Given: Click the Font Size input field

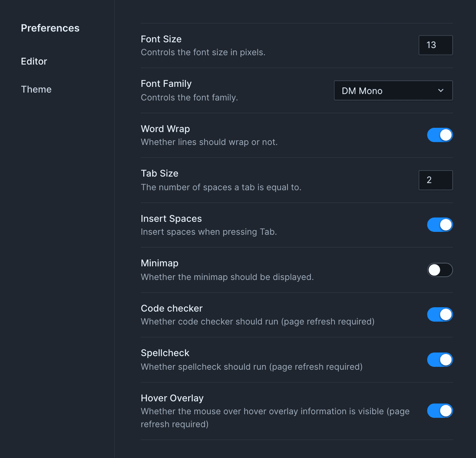Looking at the screenshot, I should coord(435,45).
